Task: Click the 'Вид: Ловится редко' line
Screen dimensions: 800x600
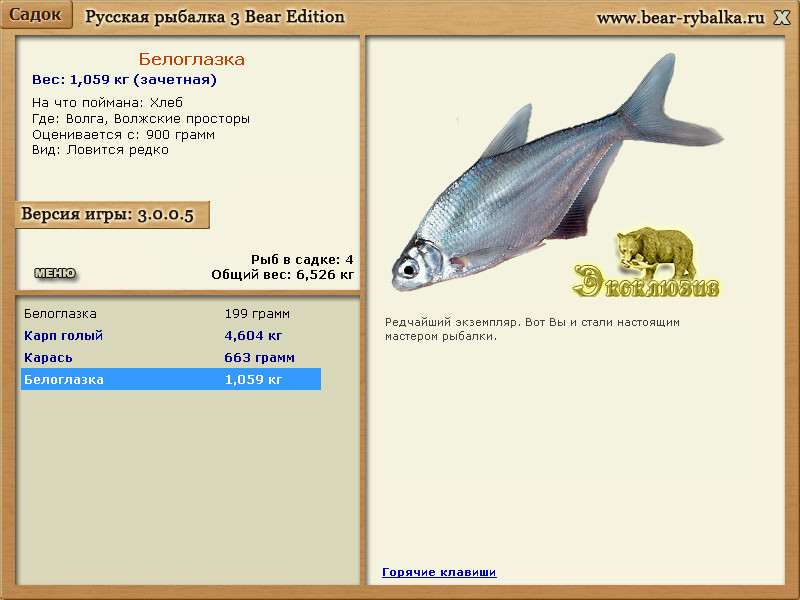Action: (100, 150)
